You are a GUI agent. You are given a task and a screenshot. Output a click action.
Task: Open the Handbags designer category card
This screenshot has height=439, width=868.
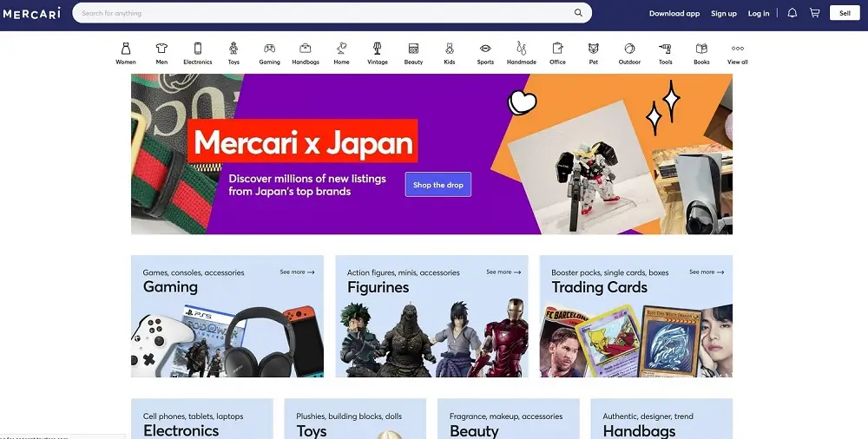[x=661, y=418]
